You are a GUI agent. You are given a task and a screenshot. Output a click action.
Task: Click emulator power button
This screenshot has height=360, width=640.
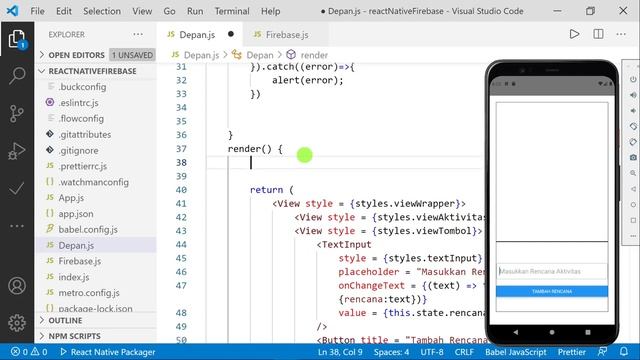[633, 79]
